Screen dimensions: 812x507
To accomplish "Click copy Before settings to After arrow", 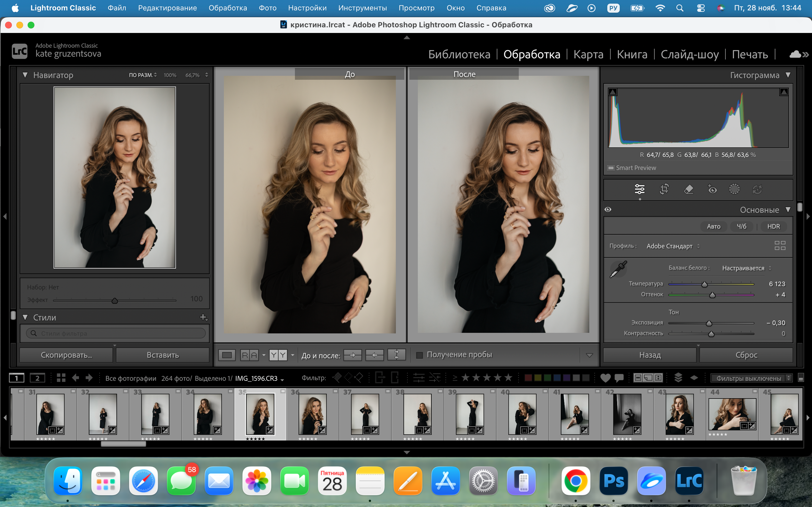I will click(x=352, y=355).
